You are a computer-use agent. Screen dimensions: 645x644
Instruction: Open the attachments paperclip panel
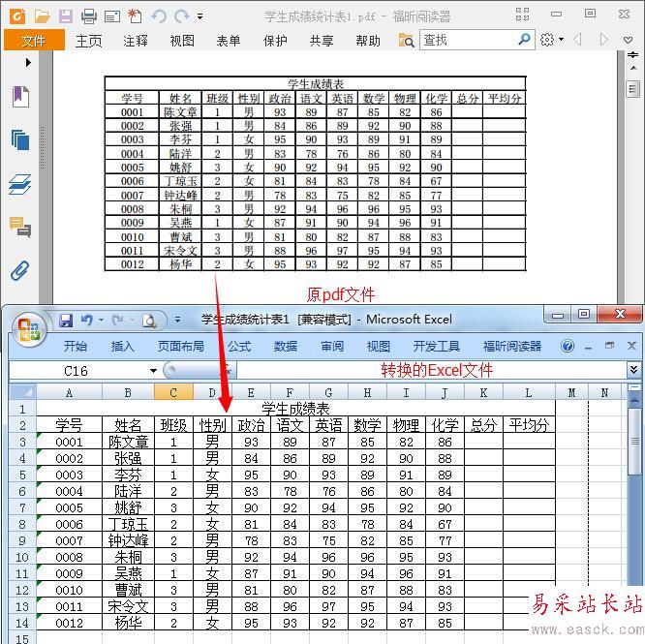tap(20, 270)
